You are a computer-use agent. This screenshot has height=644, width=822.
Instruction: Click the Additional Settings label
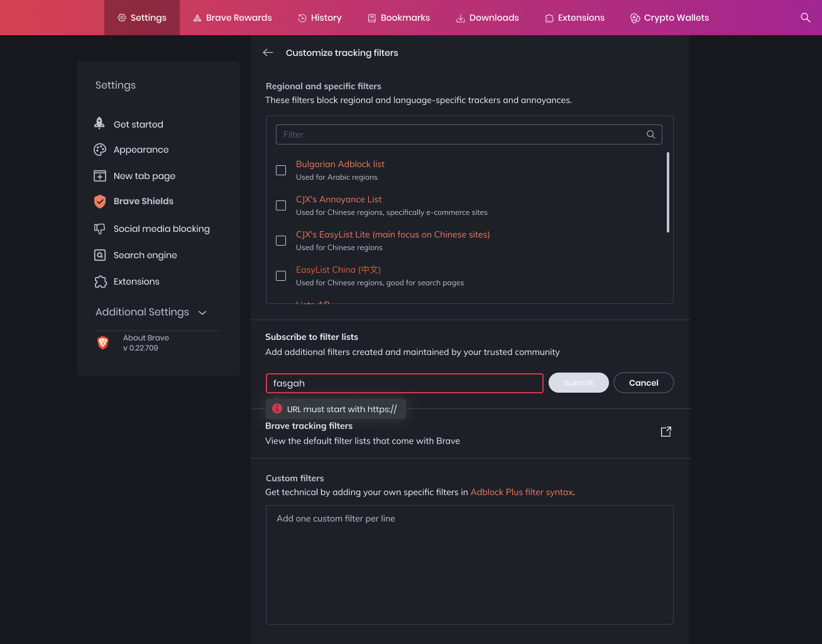tap(142, 312)
